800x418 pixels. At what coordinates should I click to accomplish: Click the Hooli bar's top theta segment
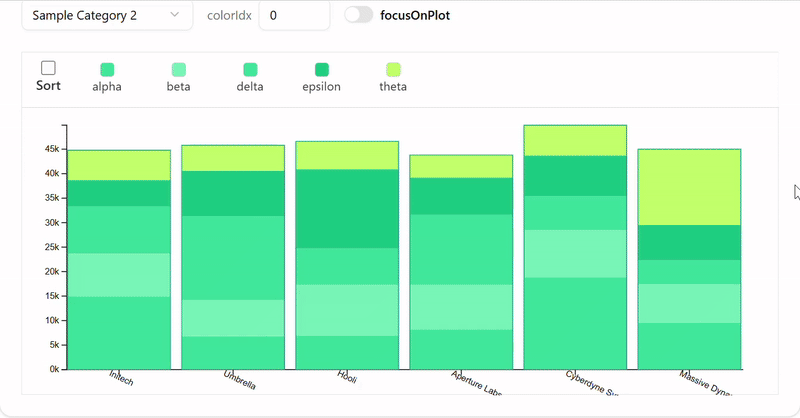point(347,155)
